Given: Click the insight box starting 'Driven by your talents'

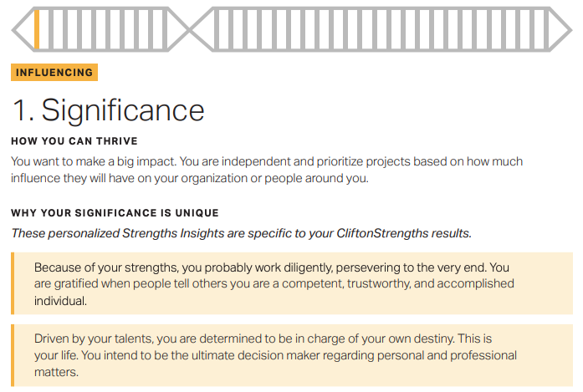Looking at the screenshot, I should click(x=292, y=355).
